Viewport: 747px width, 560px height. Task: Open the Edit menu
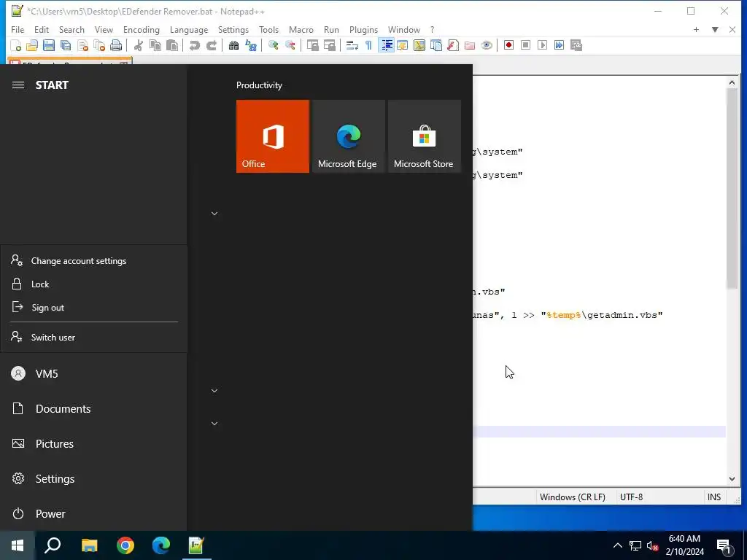pos(42,29)
